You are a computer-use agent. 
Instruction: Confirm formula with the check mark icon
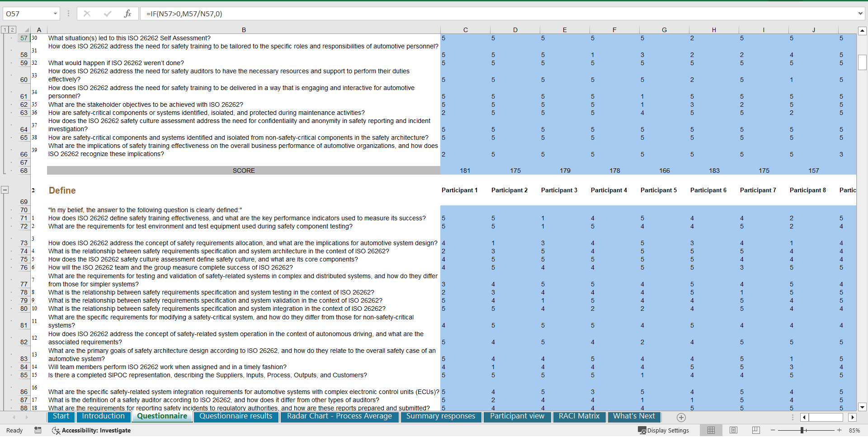tap(107, 14)
